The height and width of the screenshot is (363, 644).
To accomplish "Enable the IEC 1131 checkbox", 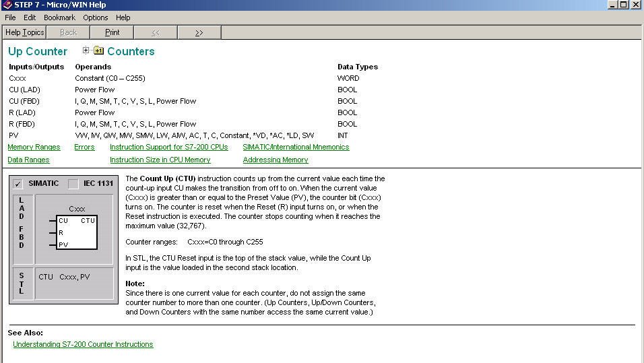I will [73, 184].
